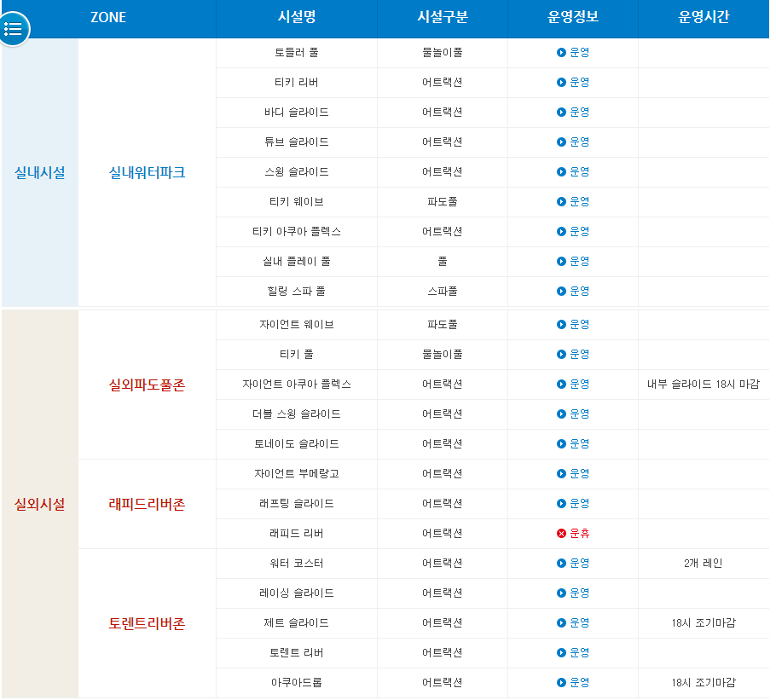776x700 pixels.
Task: Select the 시설명 column header
Action: pos(297,18)
